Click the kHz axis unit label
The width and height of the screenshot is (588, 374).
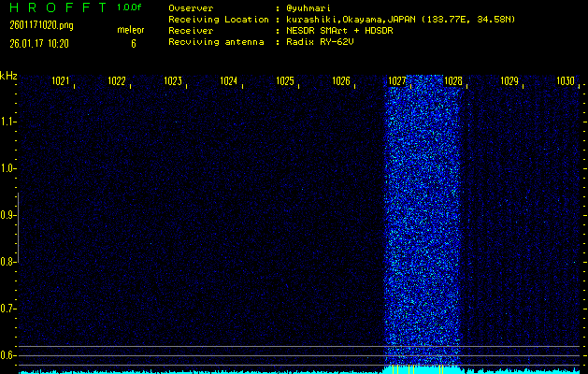(8, 76)
